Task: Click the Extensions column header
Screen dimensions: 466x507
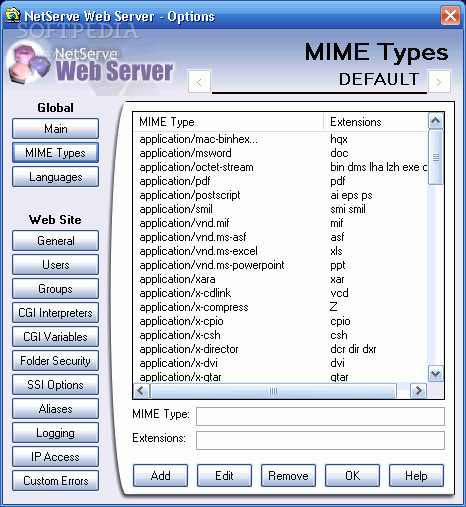Action: [376, 122]
